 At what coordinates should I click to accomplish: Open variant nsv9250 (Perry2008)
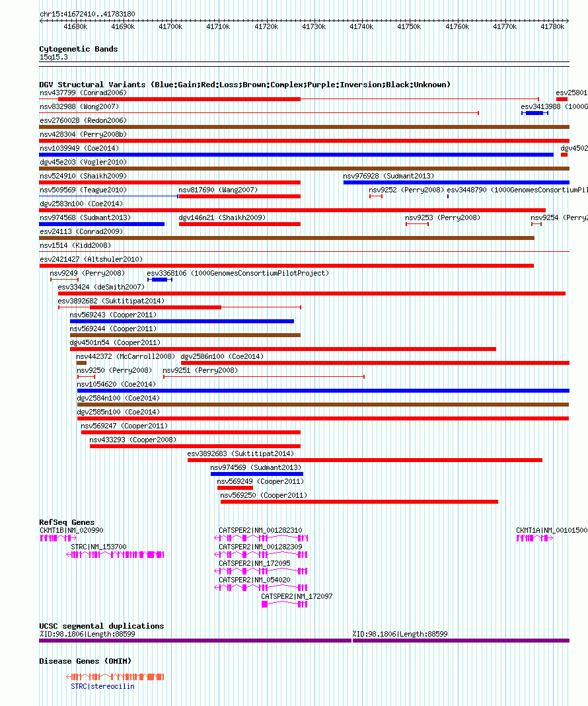[114, 371]
